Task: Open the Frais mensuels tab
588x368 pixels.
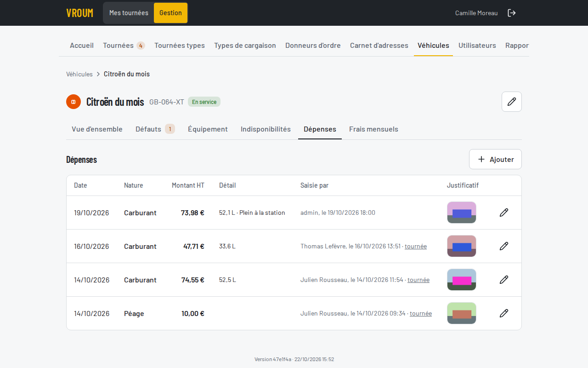Action: coord(373,129)
